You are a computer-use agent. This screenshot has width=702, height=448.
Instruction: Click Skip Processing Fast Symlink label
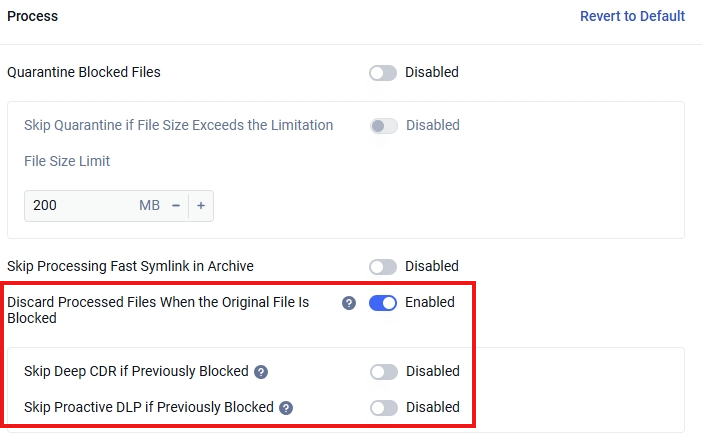[x=130, y=266]
